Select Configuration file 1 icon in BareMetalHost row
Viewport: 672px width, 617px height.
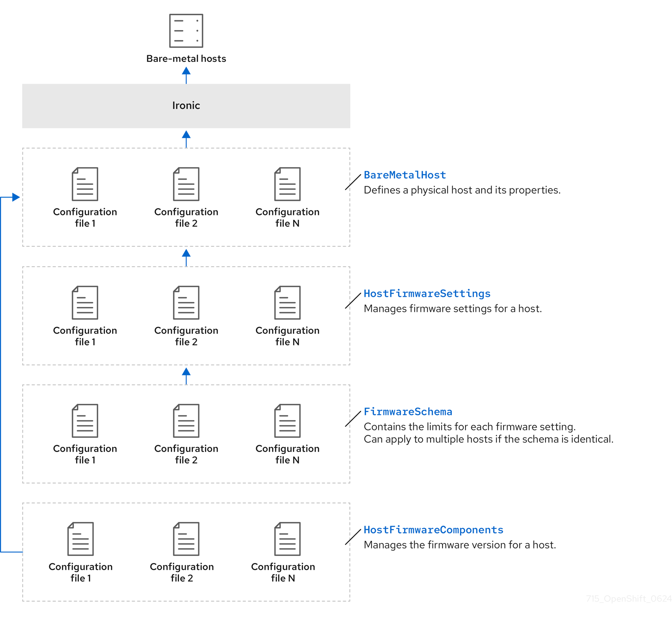click(85, 184)
